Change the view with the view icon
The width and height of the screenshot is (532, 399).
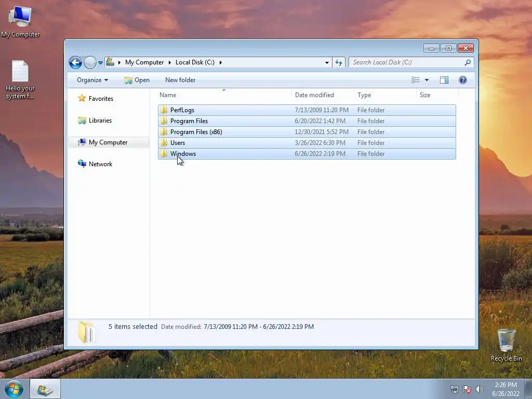[415, 80]
